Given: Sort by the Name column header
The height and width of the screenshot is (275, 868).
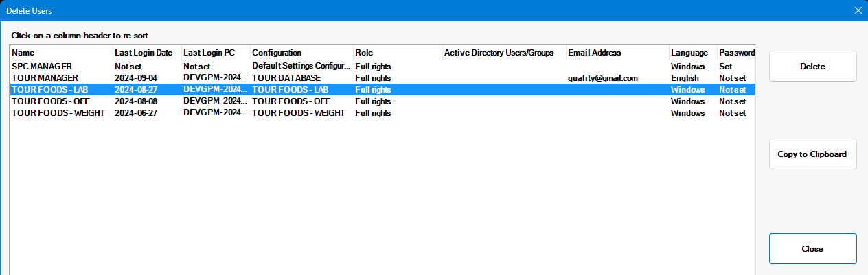Looking at the screenshot, I should pyautogui.click(x=60, y=53).
